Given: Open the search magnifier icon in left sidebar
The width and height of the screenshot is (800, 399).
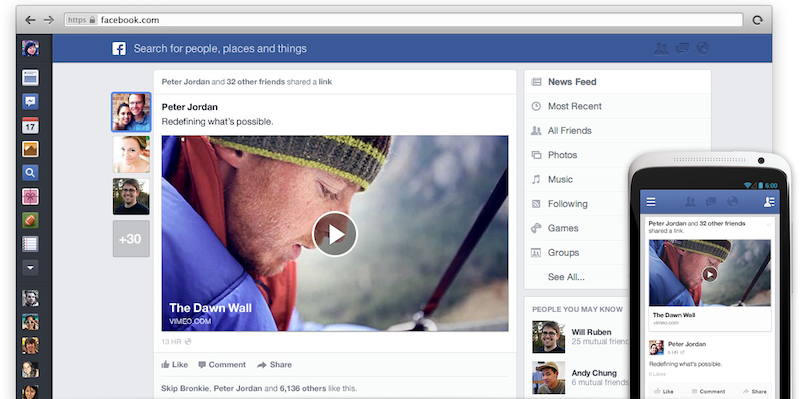Looking at the screenshot, I should click(x=30, y=172).
